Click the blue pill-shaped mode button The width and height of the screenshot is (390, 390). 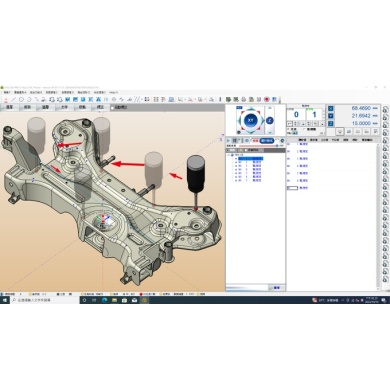click(267, 141)
